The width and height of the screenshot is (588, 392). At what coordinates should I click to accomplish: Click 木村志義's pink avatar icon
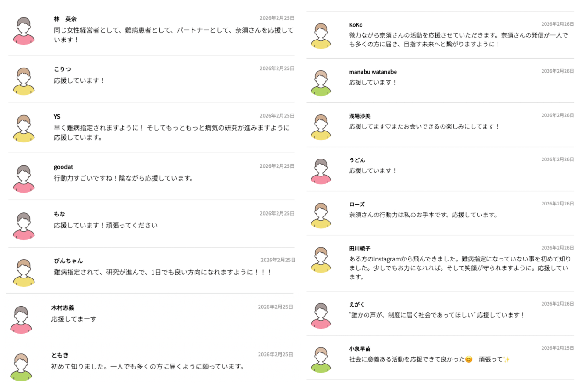(x=21, y=319)
